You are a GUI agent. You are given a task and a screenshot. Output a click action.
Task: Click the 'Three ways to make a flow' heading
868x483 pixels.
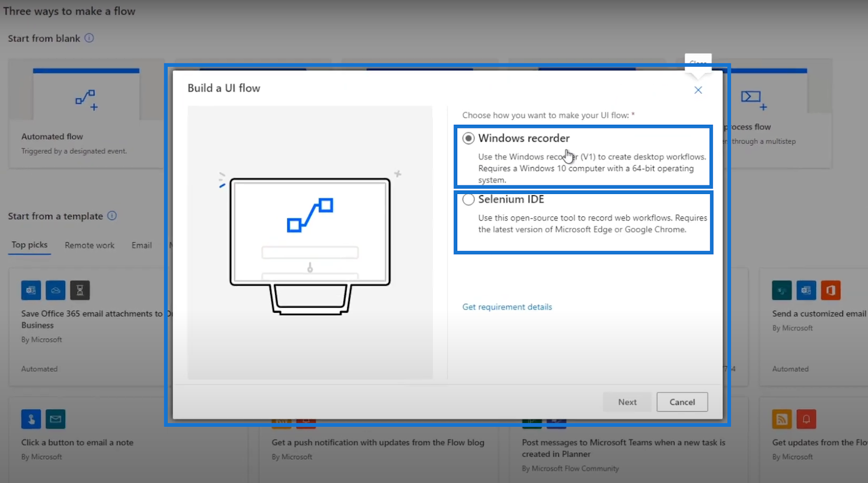[69, 11]
